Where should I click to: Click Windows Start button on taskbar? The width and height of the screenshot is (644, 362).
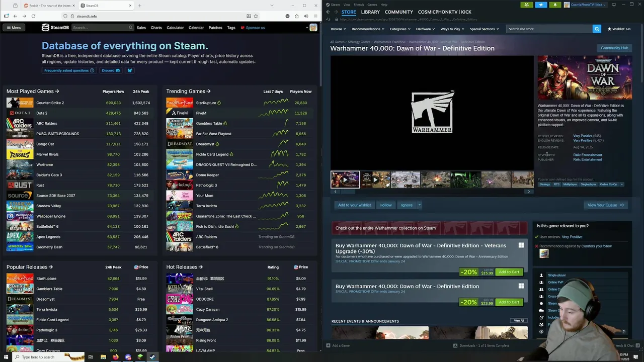click(6, 357)
